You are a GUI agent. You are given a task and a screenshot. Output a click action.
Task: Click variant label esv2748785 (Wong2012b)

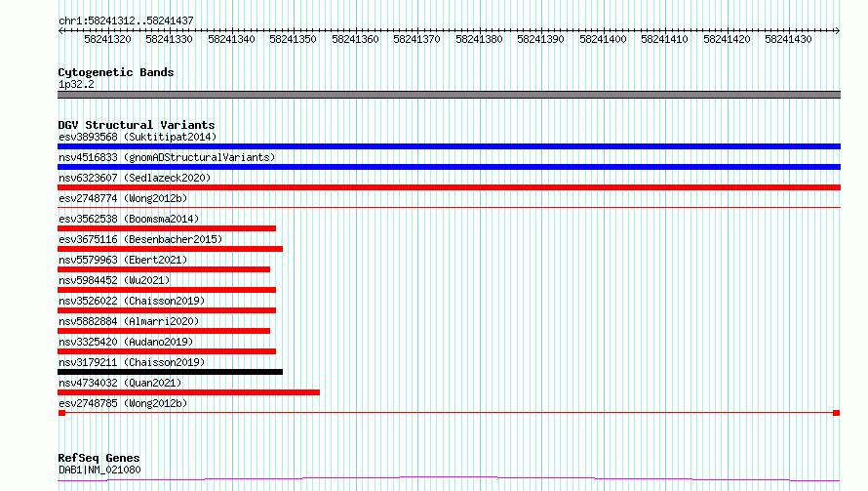point(123,403)
